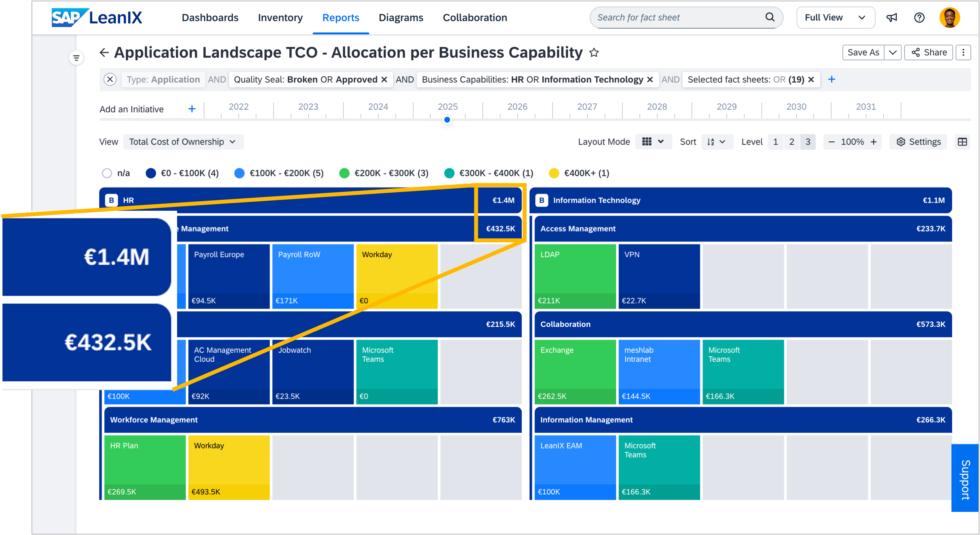Open report Settings gear
The image size is (980, 535).
tap(918, 142)
